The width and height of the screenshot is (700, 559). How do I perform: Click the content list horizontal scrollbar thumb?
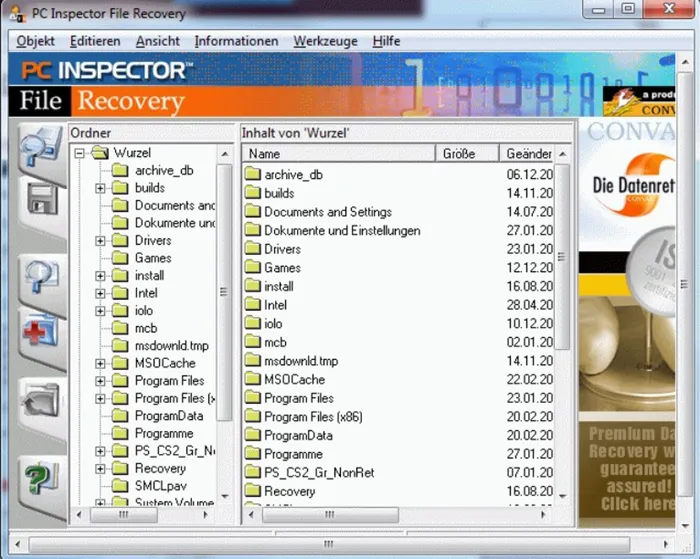330,514
